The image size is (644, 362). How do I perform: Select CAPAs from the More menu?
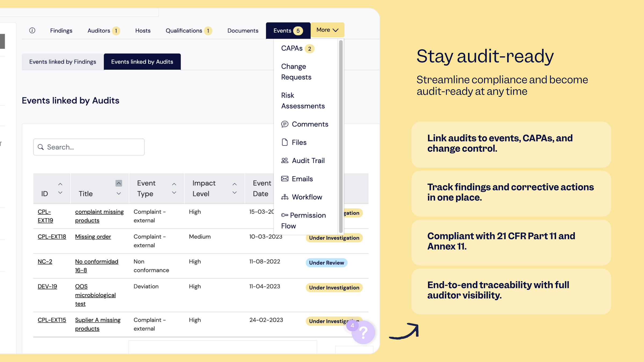click(x=292, y=48)
